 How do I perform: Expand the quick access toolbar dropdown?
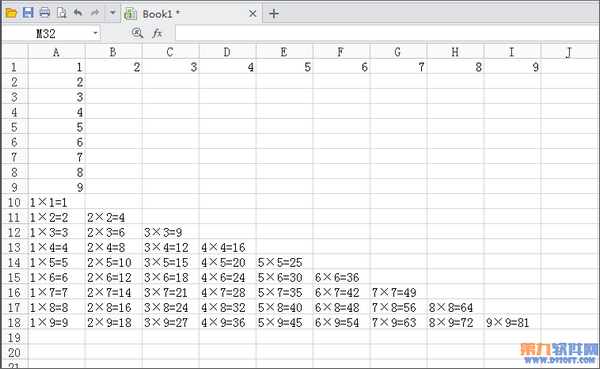point(112,13)
